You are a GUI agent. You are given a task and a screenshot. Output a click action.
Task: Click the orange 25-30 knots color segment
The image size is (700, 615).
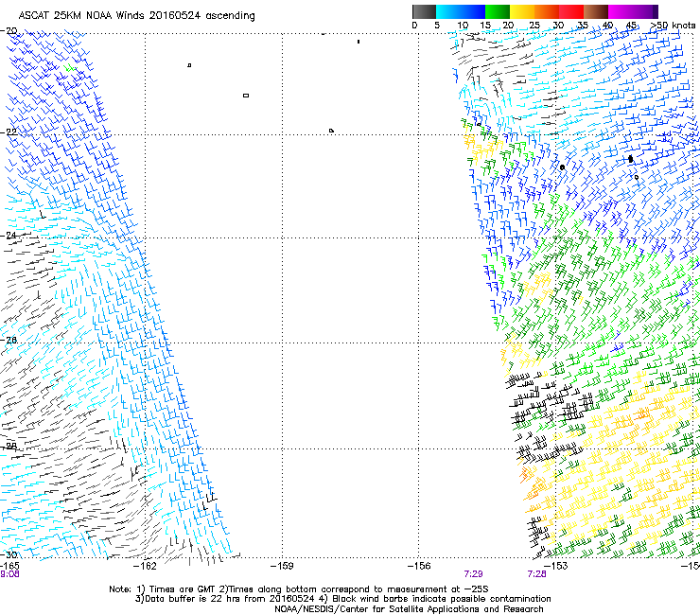tap(547, 11)
